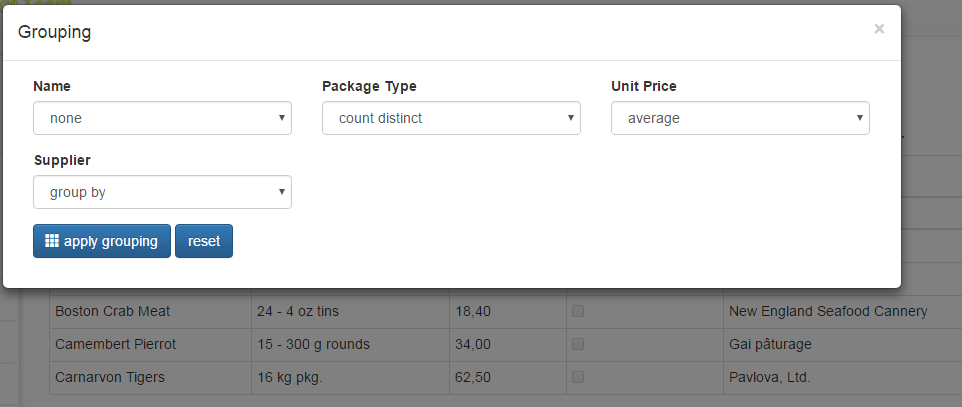Click the Carnarvon Tigers name cell
The image size is (962, 407).
click(150, 378)
